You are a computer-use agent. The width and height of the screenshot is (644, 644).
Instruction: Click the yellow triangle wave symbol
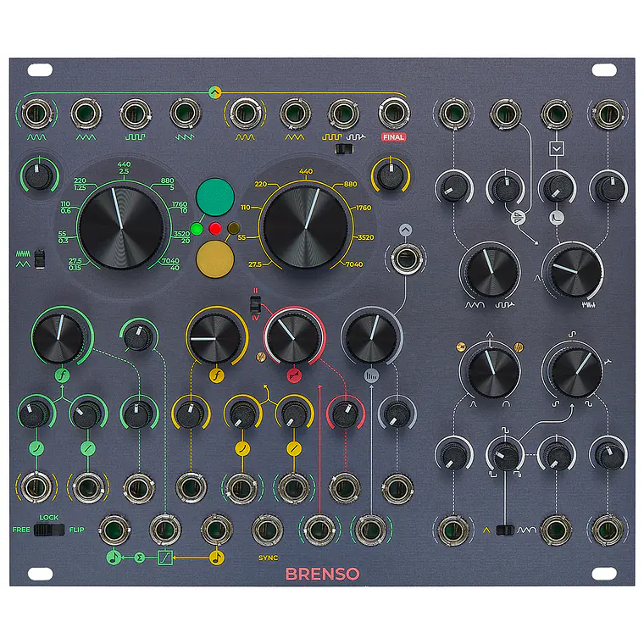(295, 137)
